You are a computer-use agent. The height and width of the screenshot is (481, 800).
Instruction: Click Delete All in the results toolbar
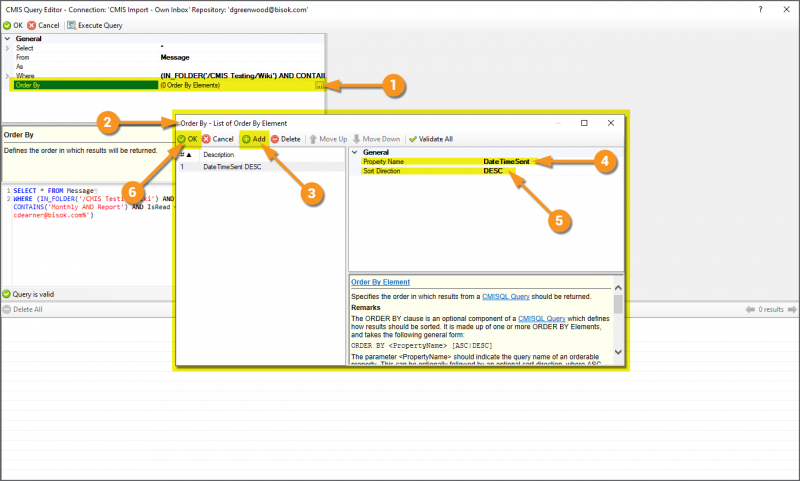[x=22, y=309]
